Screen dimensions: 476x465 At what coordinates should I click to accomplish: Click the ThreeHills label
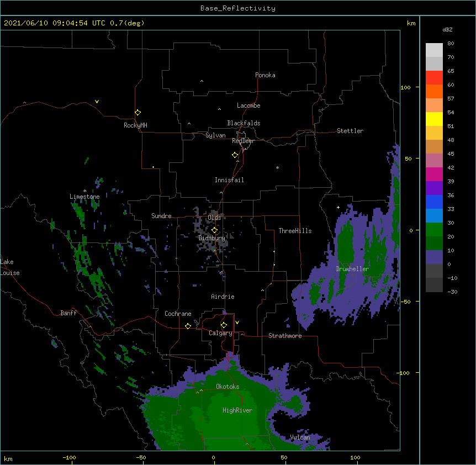(295, 231)
